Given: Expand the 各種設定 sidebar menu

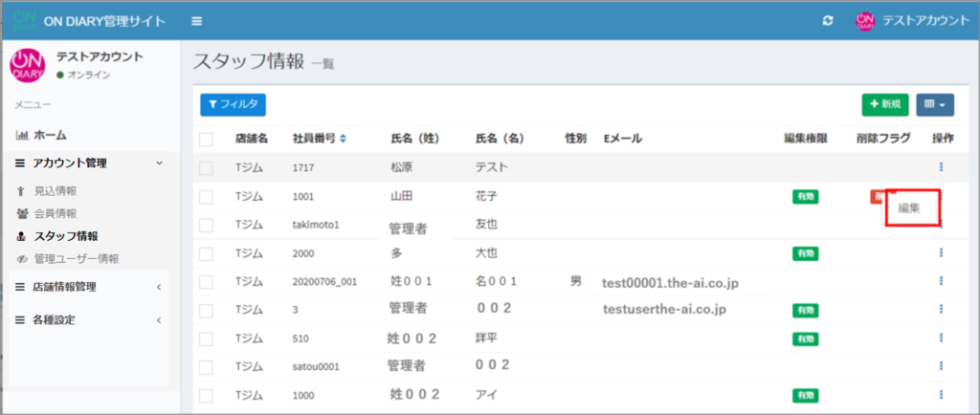Looking at the screenshot, I should tap(88, 319).
